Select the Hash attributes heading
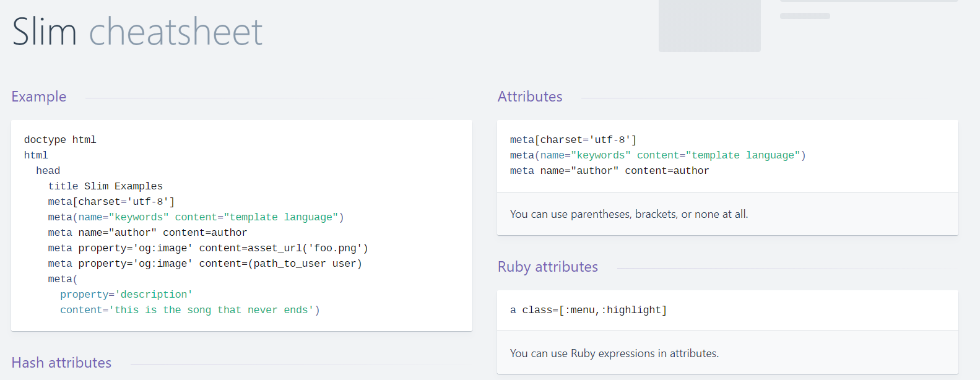 pos(61,363)
